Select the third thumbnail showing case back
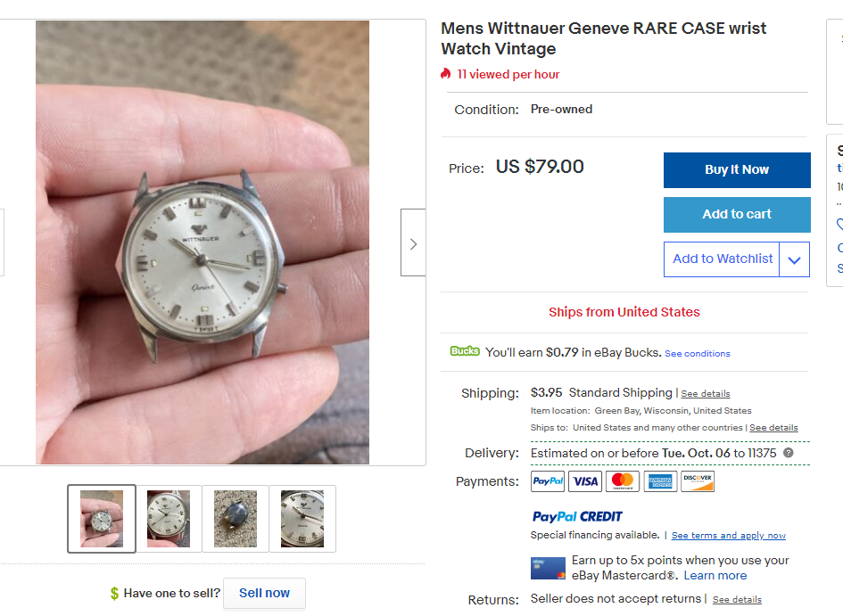 (236, 519)
